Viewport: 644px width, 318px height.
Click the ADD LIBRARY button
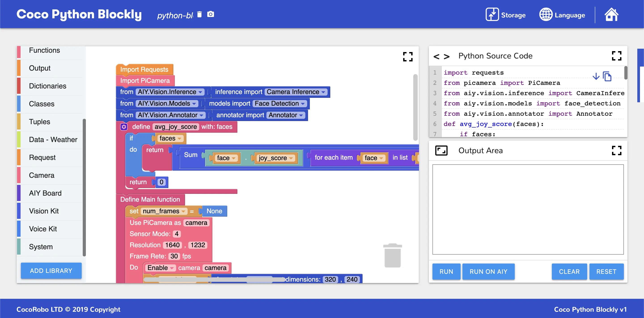click(51, 271)
